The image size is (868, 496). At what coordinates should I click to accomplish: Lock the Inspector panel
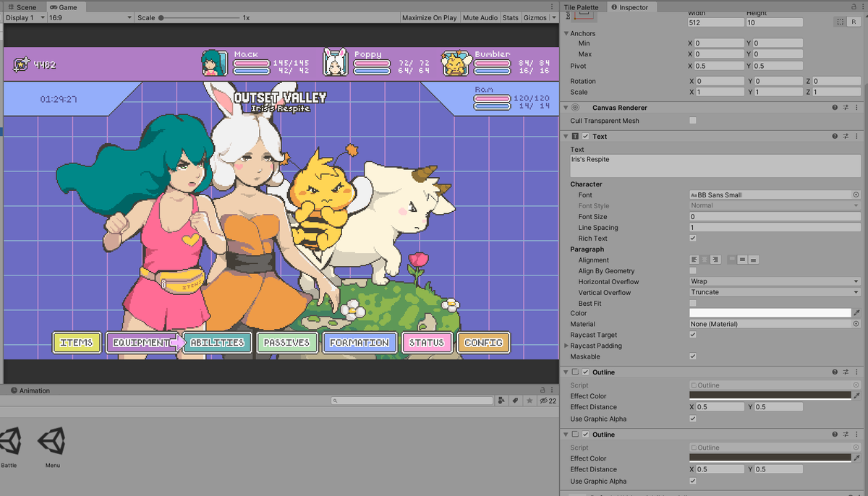(853, 7)
